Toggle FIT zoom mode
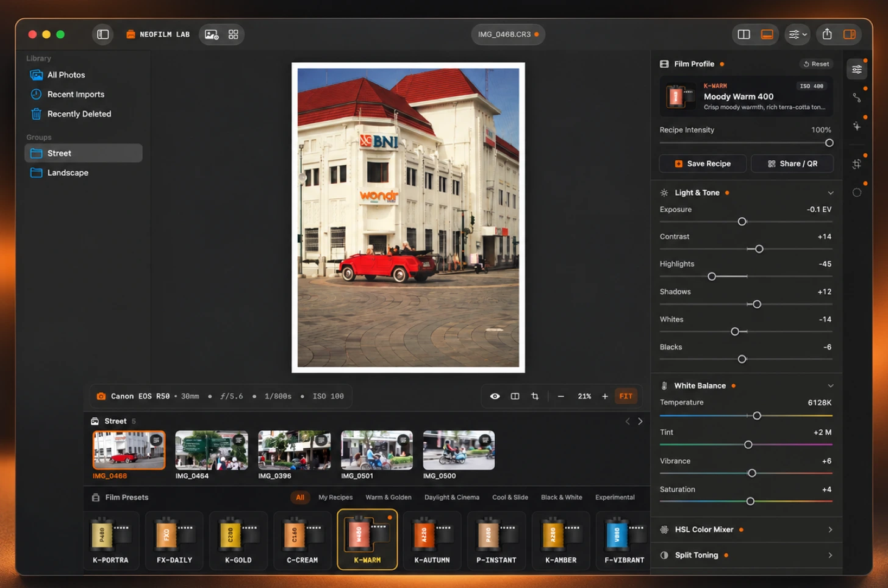The width and height of the screenshot is (888, 588). (x=626, y=396)
